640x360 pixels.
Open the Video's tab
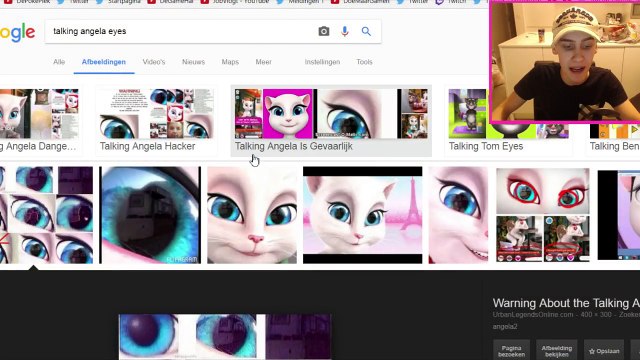[154, 62]
